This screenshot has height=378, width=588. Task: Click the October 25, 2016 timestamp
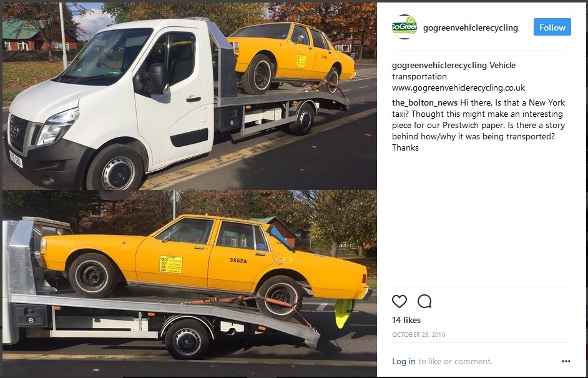tap(418, 334)
